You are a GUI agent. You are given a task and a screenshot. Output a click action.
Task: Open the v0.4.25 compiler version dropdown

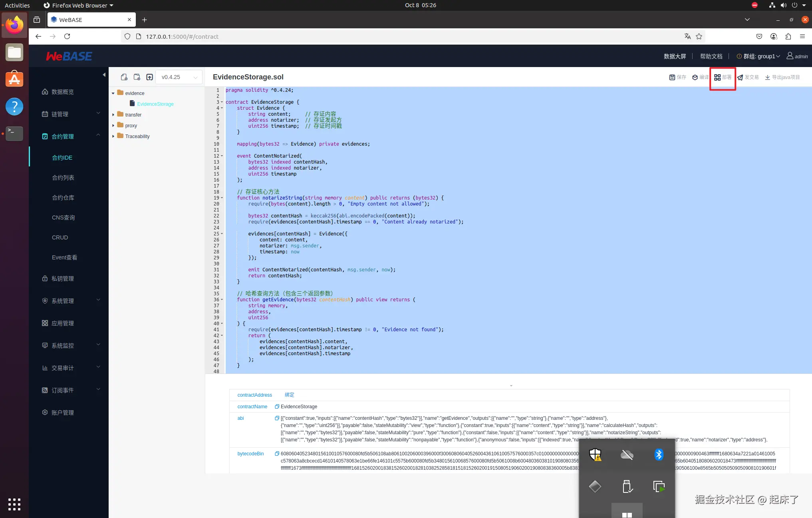coord(179,77)
